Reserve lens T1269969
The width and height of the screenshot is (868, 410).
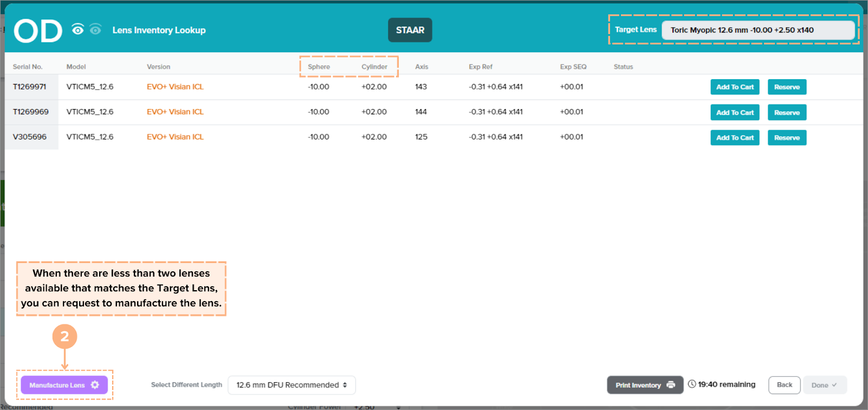pos(787,113)
